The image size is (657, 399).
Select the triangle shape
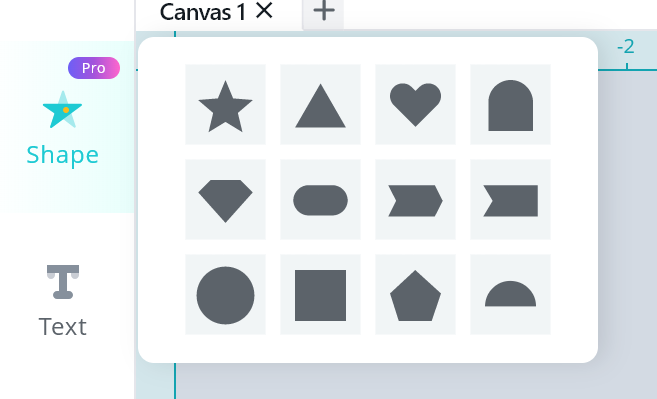(321, 104)
